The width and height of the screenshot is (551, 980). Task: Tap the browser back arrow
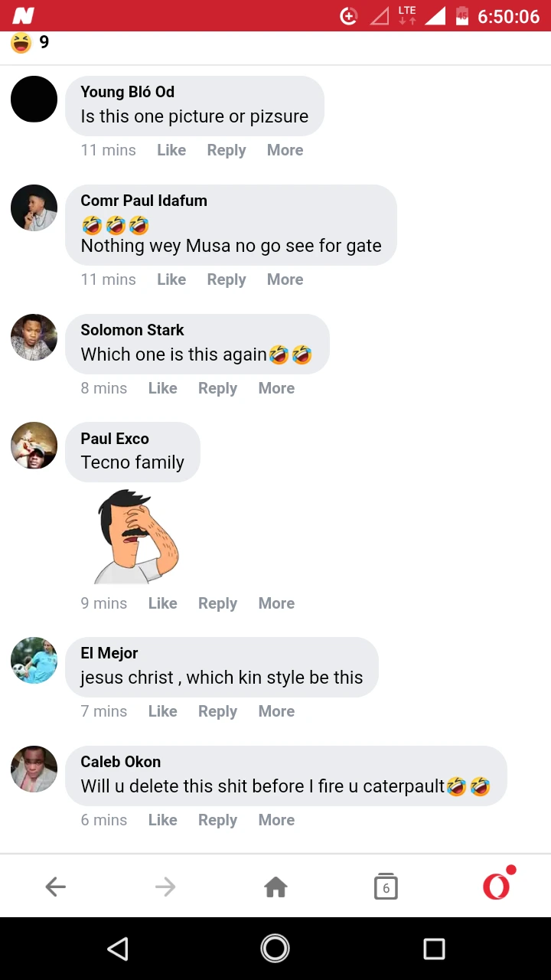56,887
